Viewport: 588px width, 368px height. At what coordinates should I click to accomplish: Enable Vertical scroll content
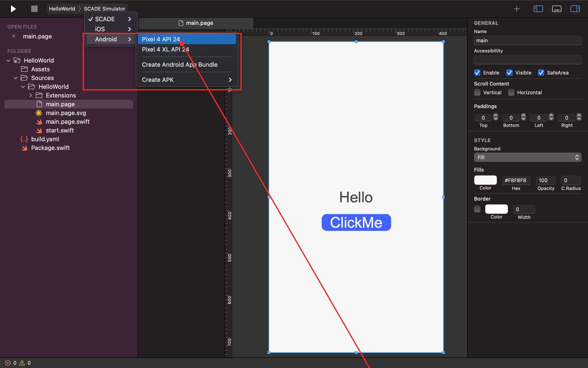[x=477, y=92]
